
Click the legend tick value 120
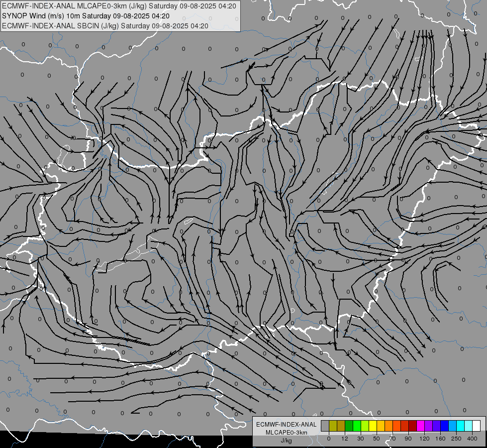425,439
